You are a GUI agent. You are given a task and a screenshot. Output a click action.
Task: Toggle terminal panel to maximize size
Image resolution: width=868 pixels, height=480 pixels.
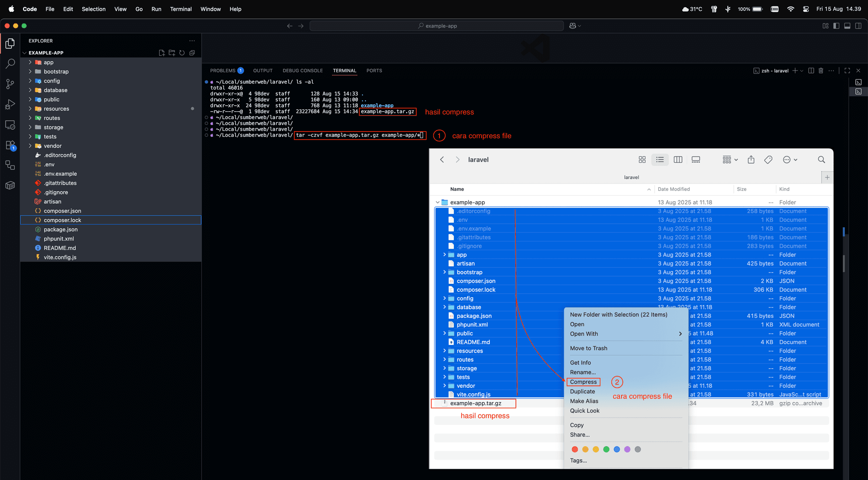click(x=846, y=71)
